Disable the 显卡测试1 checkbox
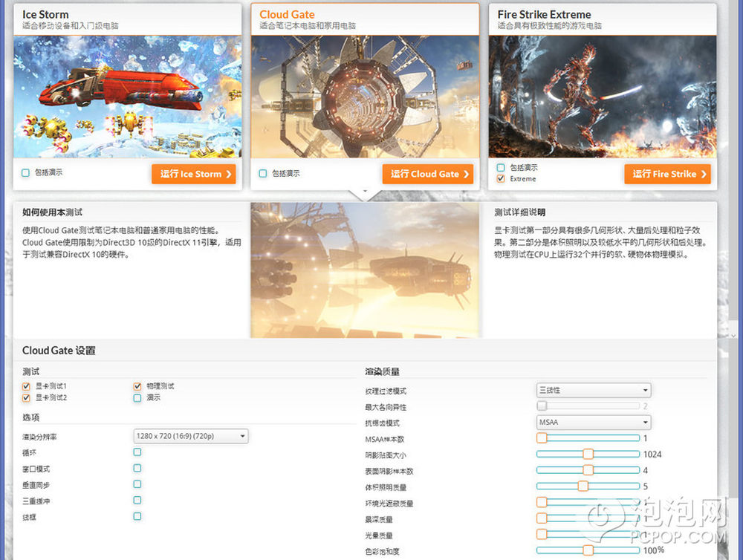743x560 pixels. coord(26,386)
